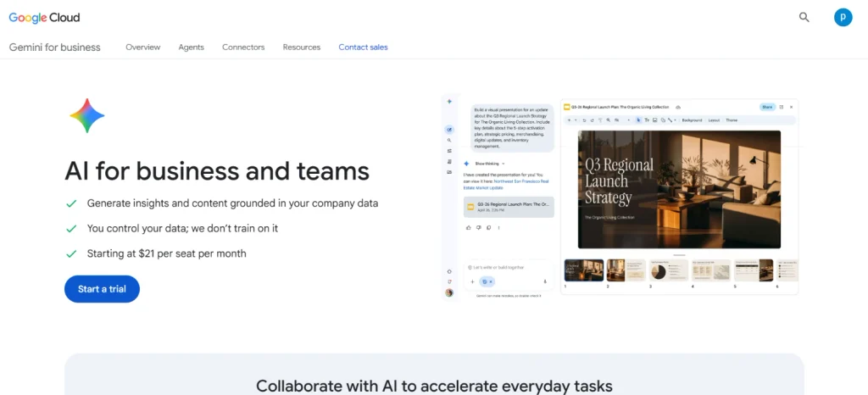Click the Gemini for business title
The height and width of the screenshot is (395, 868).
click(55, 47)
